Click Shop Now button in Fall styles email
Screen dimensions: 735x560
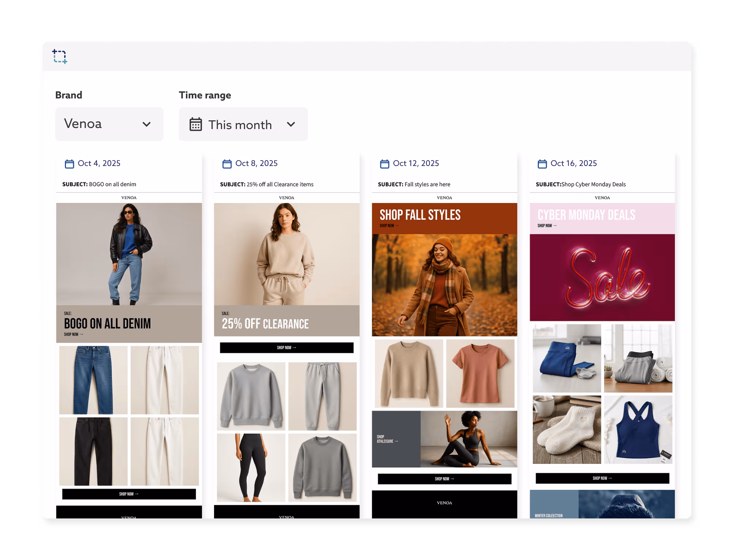[x=444, y=479]
